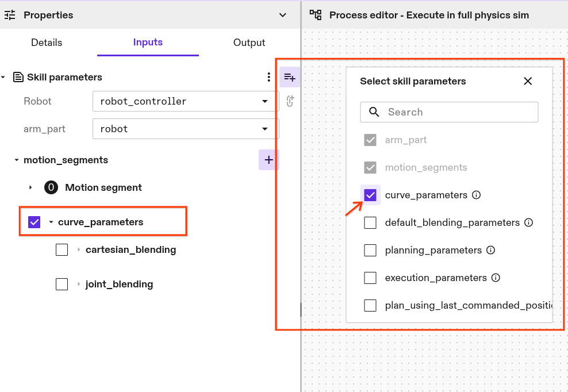Image resolution: width=568 pixels, height=392 pixels.
Task: Switch to the Details tab
Action: click(46, 42)
